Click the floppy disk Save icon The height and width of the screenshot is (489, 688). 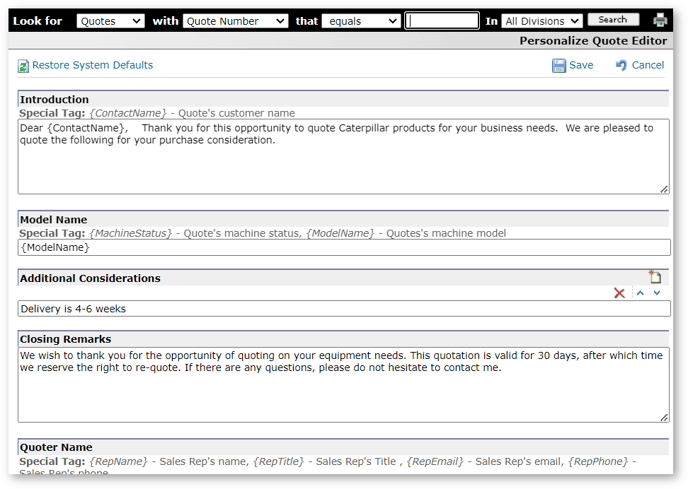coord(559,66)
